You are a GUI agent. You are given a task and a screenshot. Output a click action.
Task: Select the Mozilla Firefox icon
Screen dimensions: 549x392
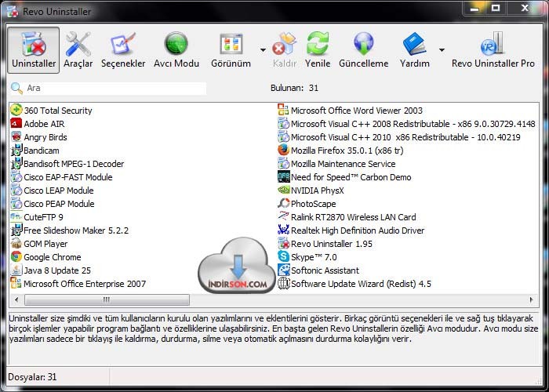click(283, 151)
